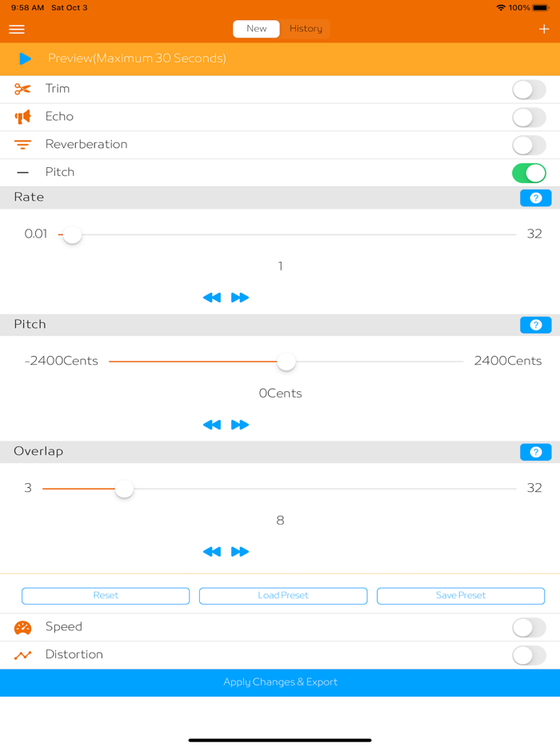
Task: Open the hamburger navigation menu
Action: (x=16, y=30)
